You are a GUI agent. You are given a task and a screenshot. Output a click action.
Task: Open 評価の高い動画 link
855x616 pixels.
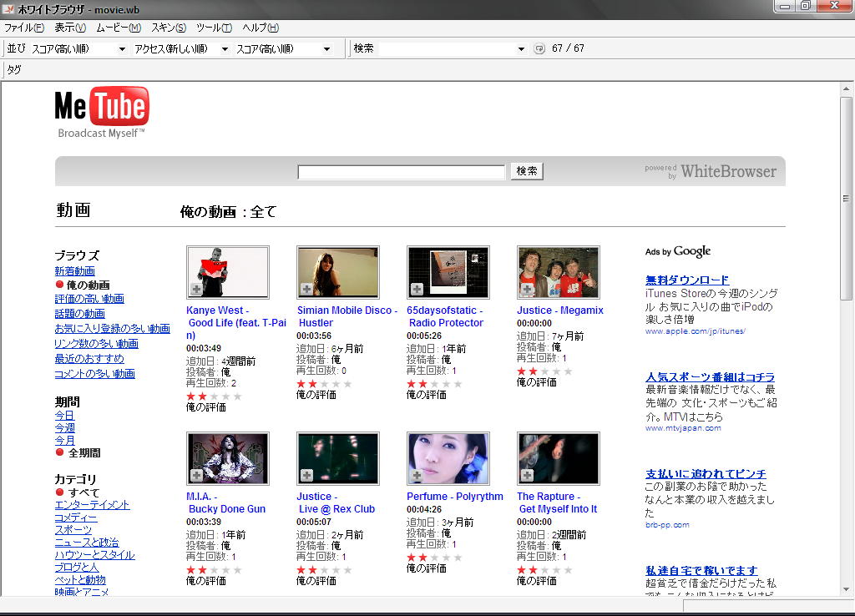[x=89, y=299]
